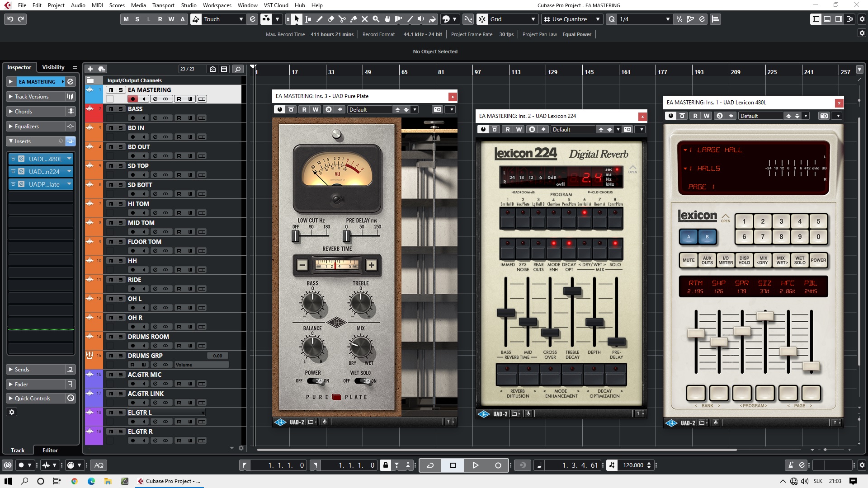Screen dimensions: 868x488
Task: Toggle the transport Cycle loop button
Action: pyautogui.click(x=430, y=465)
